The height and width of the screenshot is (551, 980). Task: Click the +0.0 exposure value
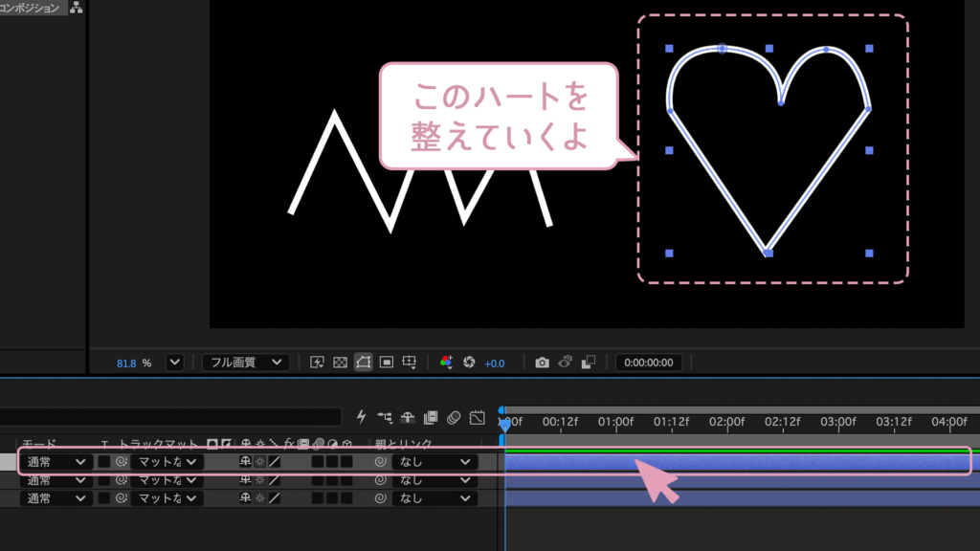click(495, 363)
